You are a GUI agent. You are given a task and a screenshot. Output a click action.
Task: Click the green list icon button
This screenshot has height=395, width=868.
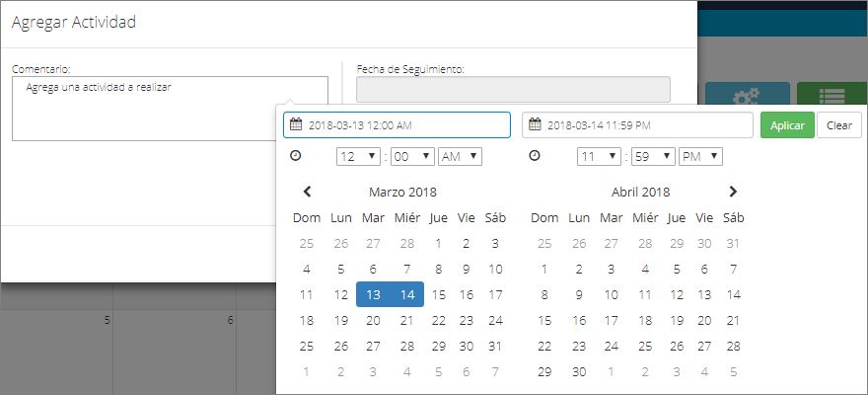tap(832, 94)
